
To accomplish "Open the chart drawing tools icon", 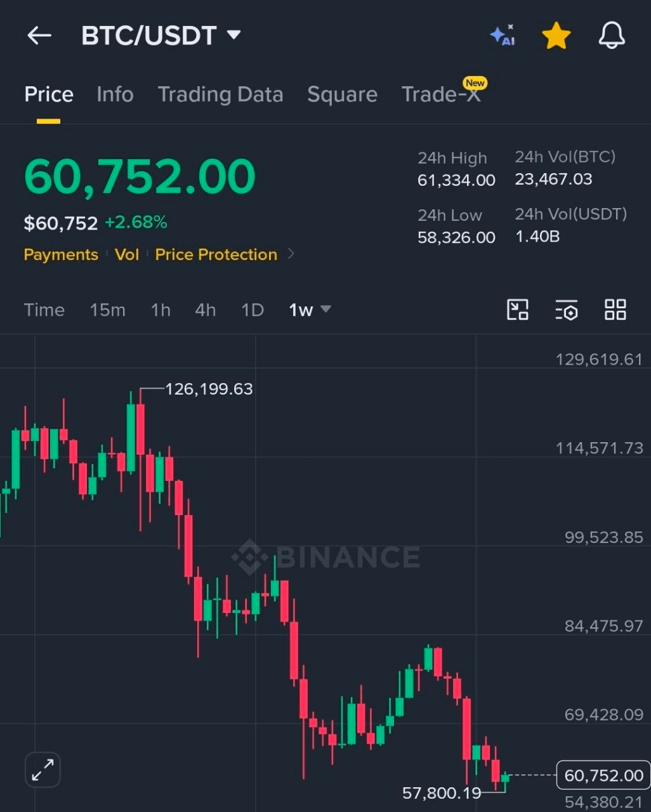I will [x=518, y=310].
